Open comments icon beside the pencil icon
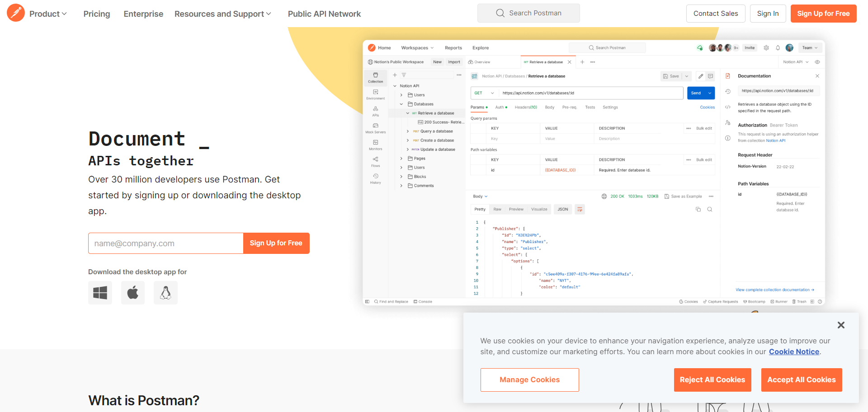The height and width of the screenshot is (412, 868). (x=710, y=76)
